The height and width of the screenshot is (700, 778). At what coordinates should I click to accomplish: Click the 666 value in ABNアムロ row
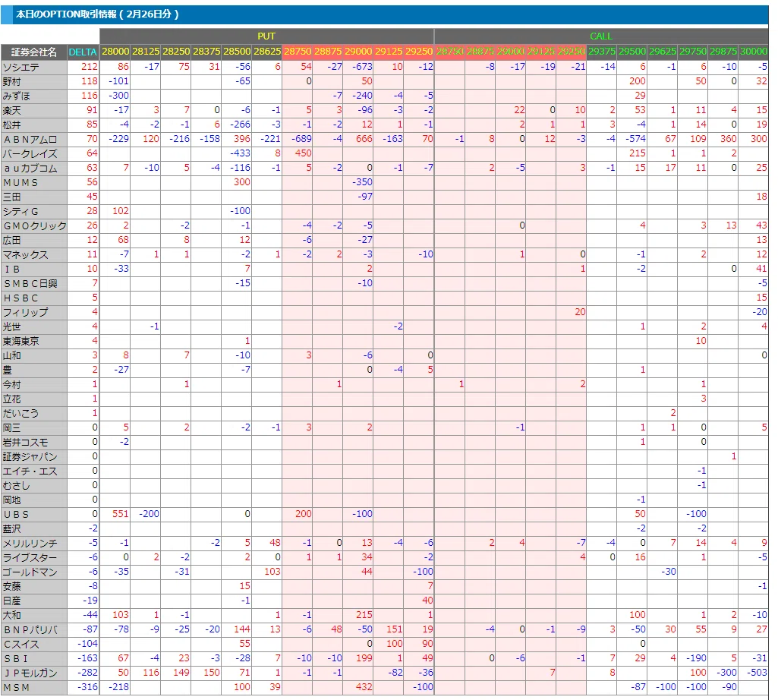pos(364,138)
